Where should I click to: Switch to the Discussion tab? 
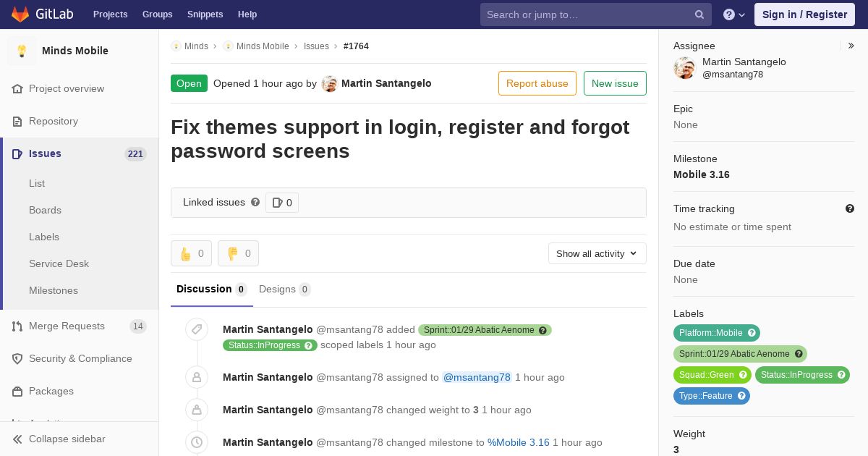pos(212,289)
